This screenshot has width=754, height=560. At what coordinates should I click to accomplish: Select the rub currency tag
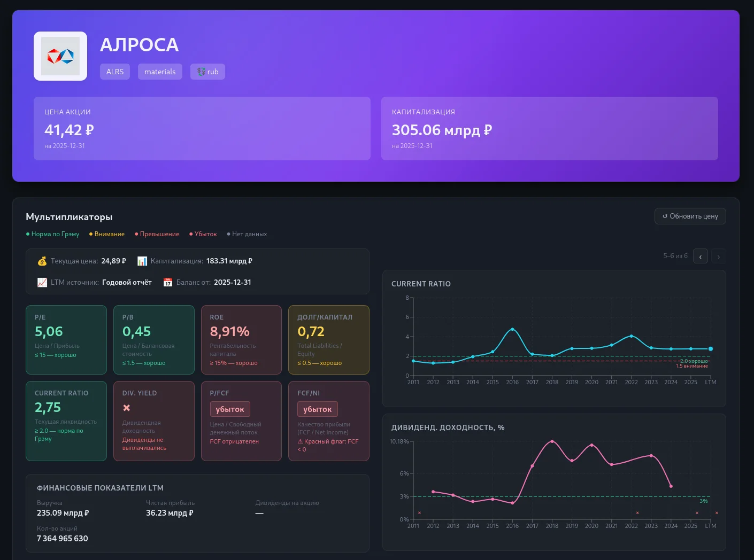coord(207,72)
